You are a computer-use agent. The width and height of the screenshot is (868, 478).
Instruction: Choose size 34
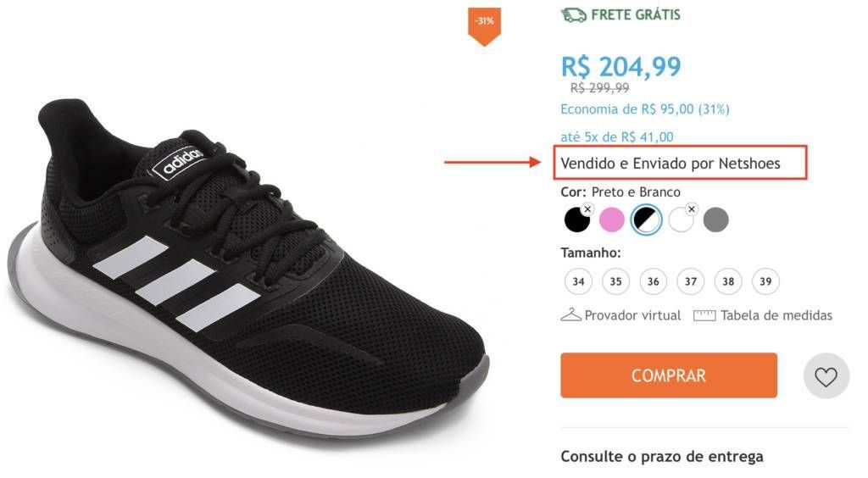click(578, 281)
